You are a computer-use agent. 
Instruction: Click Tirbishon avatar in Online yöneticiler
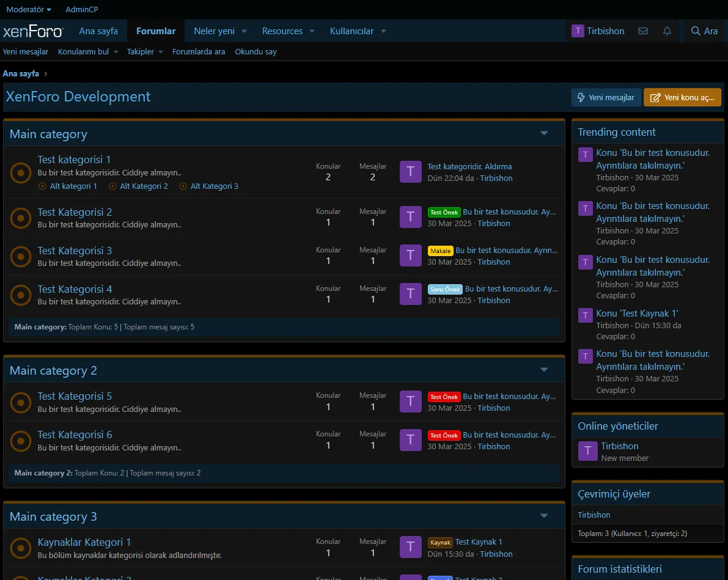click(587, 451)
